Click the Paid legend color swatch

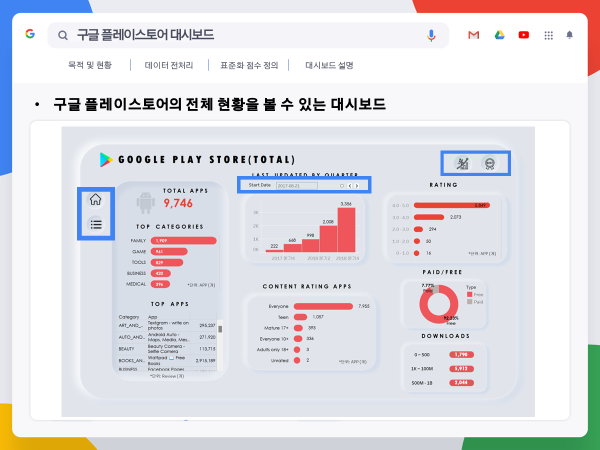click(470, 302)
